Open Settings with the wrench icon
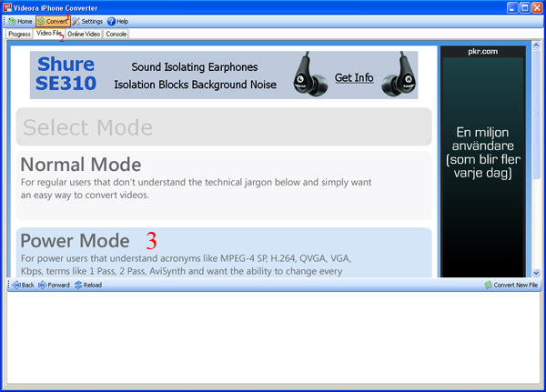This screenshot has width=546, height=392. (x=87, y=22)
